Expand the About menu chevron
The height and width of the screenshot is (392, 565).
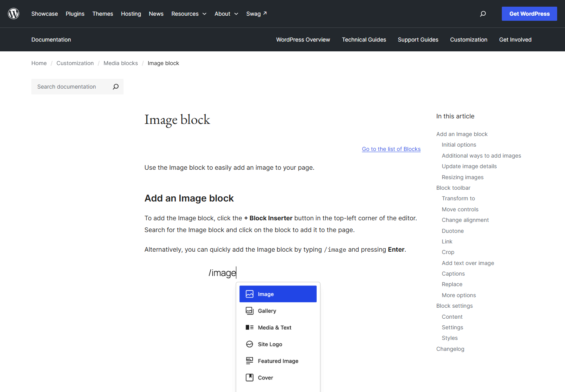tap(236, 14)
